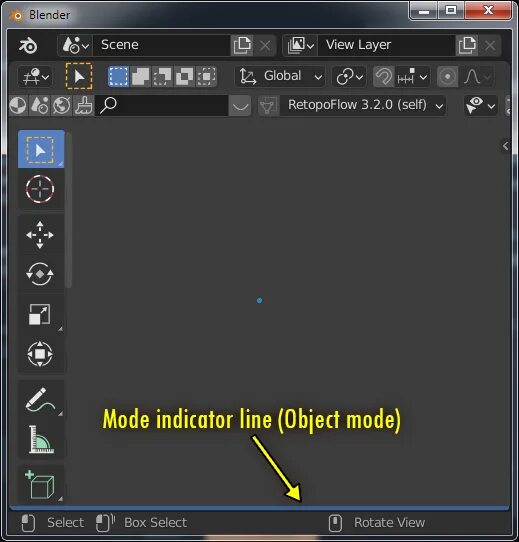Screen dimensions: 519x542
Task: Click the View Layer name field
Action: click(x=386, y=45)
